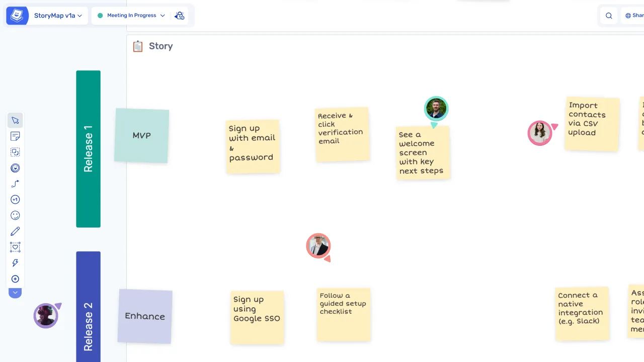Select the "Sign up using Google SSO" note
This screenshot has width=644, height=362.
point(257,317)
